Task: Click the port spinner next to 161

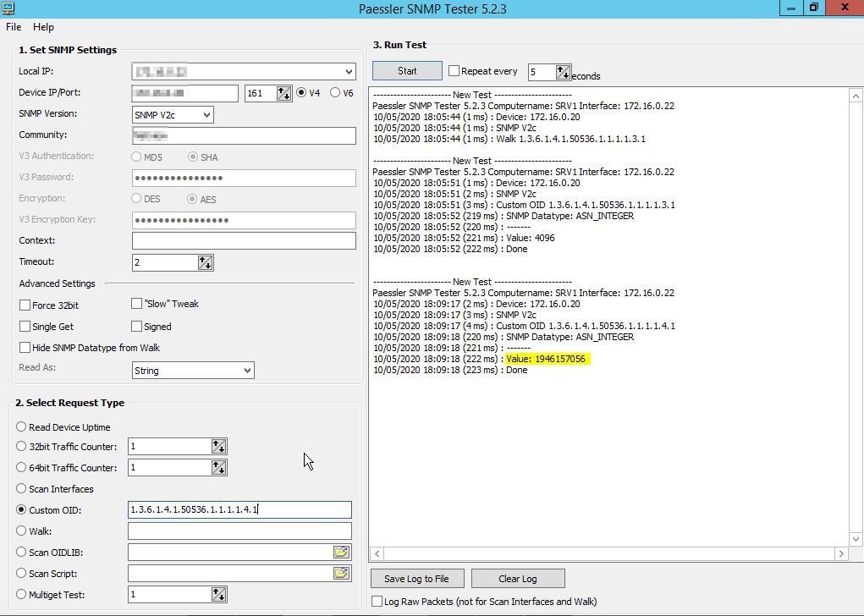Action: (x=283, y=93)
